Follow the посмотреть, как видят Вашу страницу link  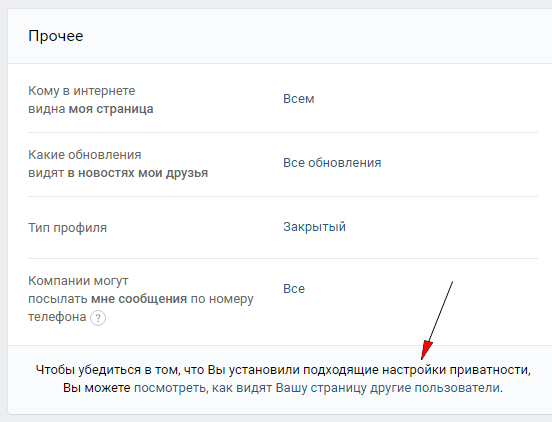318,388
